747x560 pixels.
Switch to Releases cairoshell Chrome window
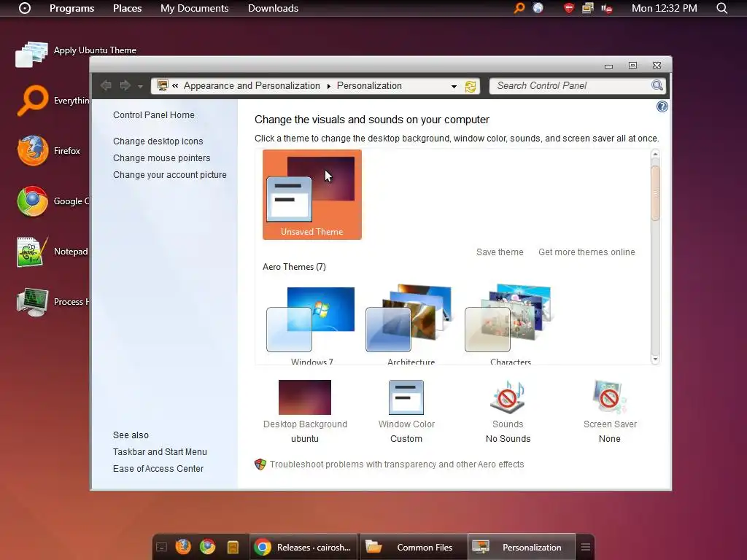pyautogui.click(x=303, y=547)
